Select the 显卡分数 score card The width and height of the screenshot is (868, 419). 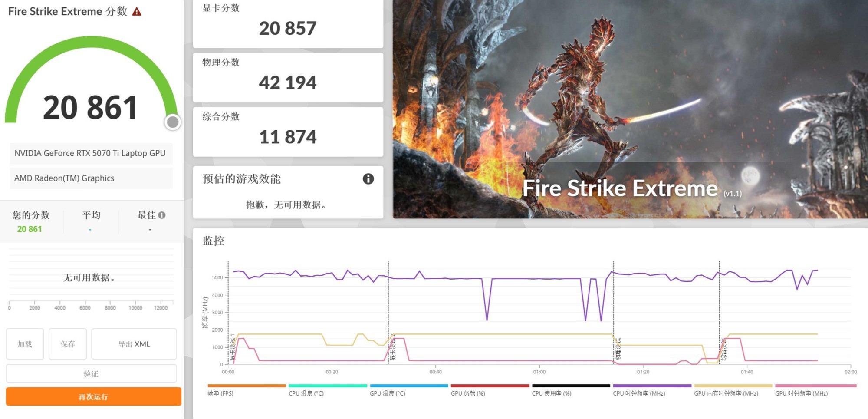(288, 24)
